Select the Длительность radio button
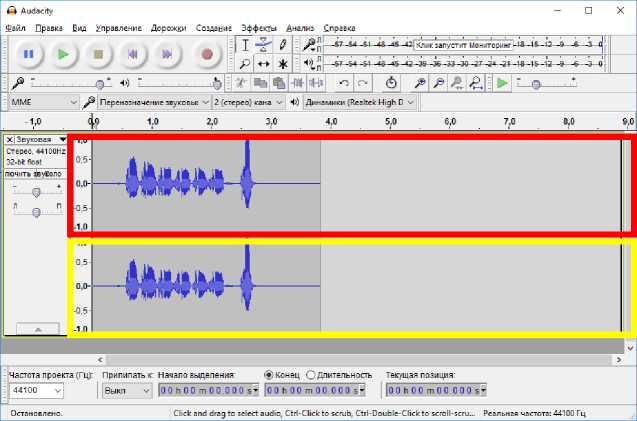 coord(311,375)
